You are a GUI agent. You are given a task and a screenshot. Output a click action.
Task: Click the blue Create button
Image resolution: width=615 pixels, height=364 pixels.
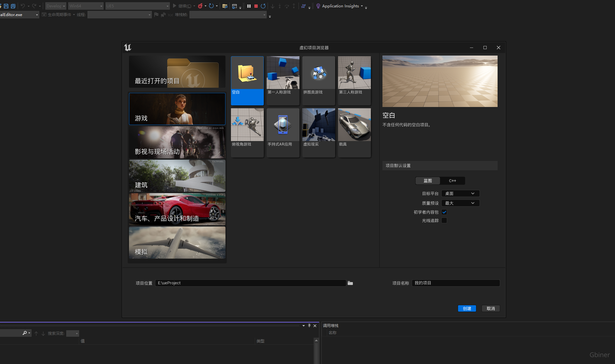pyautogui.click(x=467, y=308)
